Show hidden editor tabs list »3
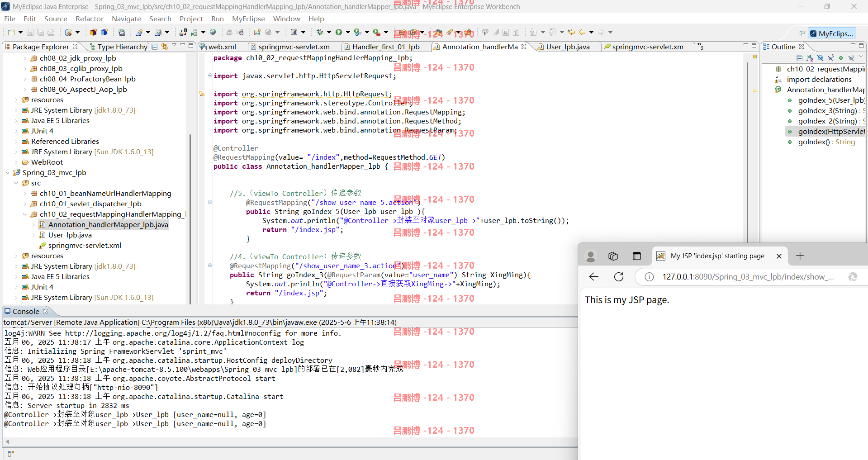 click(x=700, y=47)
